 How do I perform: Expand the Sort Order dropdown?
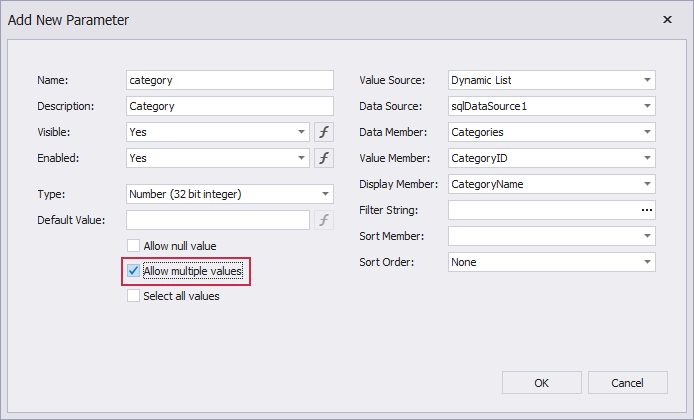647,262
